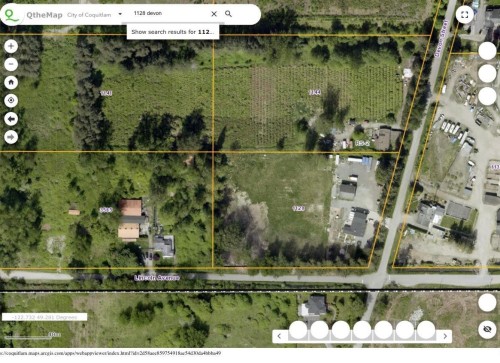Open City of Coquitlam dropdown arrow
The height and width of the screenshot is (363, 500).
(120, 14)
